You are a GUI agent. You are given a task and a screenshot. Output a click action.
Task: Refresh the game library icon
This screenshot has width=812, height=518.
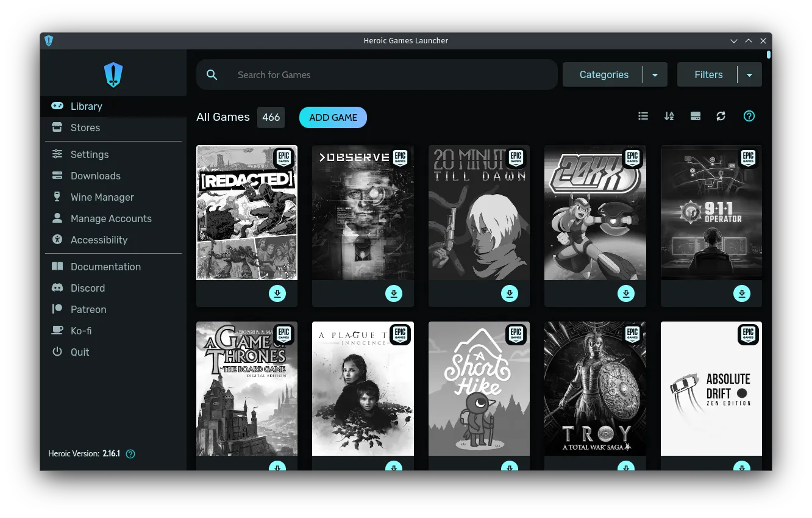(x=721, y=116)
